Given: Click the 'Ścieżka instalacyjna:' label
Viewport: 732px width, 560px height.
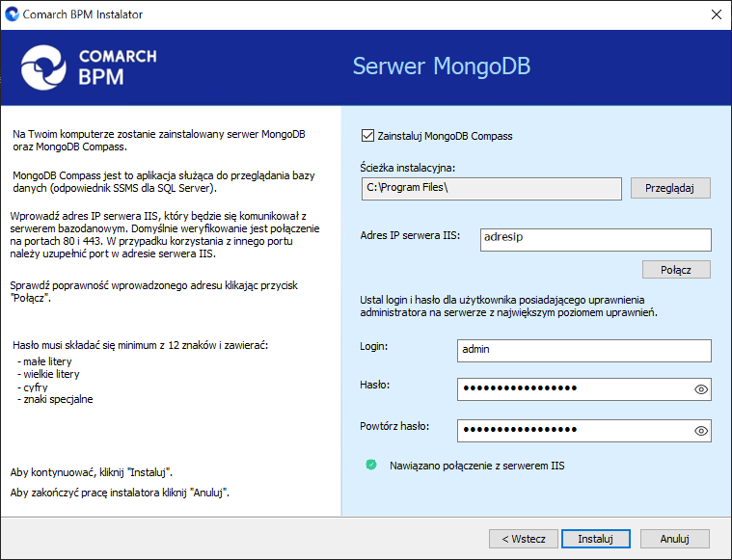Looking at the screenshot, I should point(408,168).
